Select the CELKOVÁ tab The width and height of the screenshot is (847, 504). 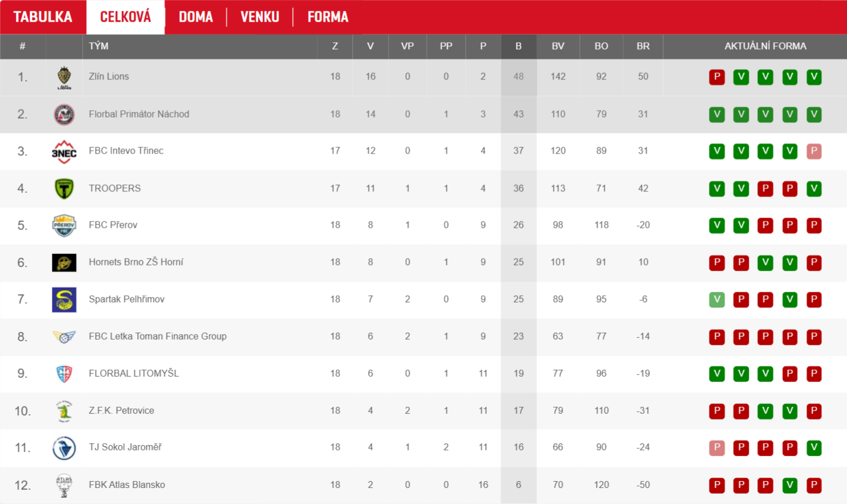tap(126, 17)
